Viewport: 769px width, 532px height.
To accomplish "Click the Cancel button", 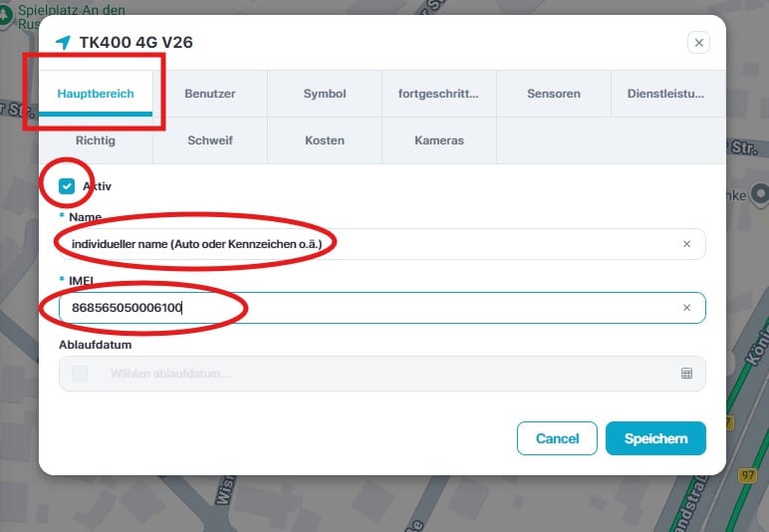I will (x=557, y=438).
